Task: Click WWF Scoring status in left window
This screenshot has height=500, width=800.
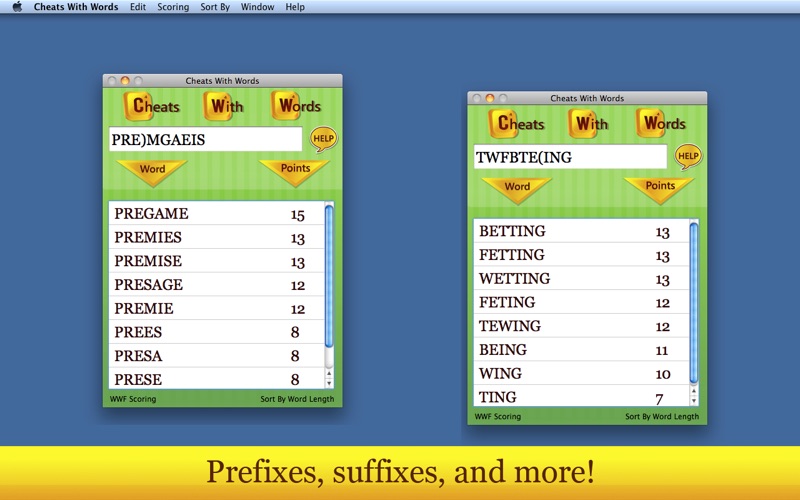Action: coord(133,399)
